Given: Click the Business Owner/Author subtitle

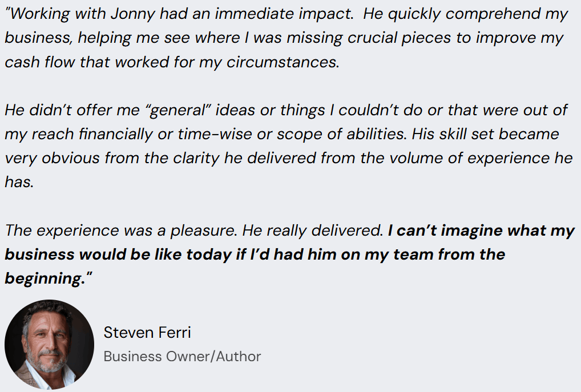Looking at the screenshot, I should [182, 357].
